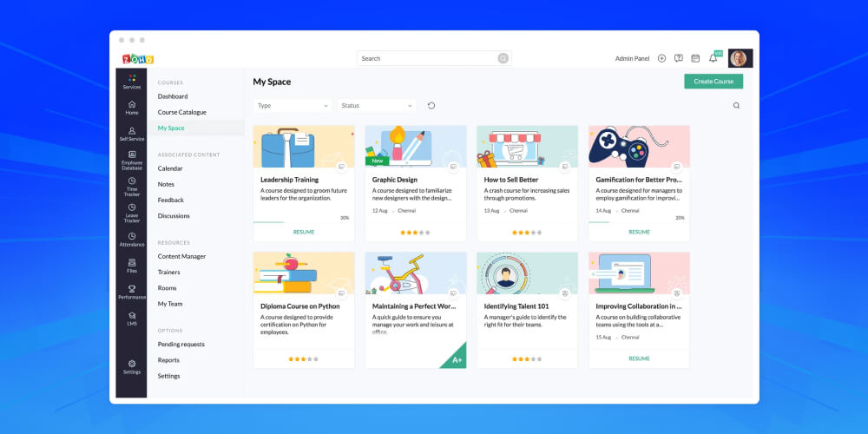Select My Space menu item

[171, 128]
